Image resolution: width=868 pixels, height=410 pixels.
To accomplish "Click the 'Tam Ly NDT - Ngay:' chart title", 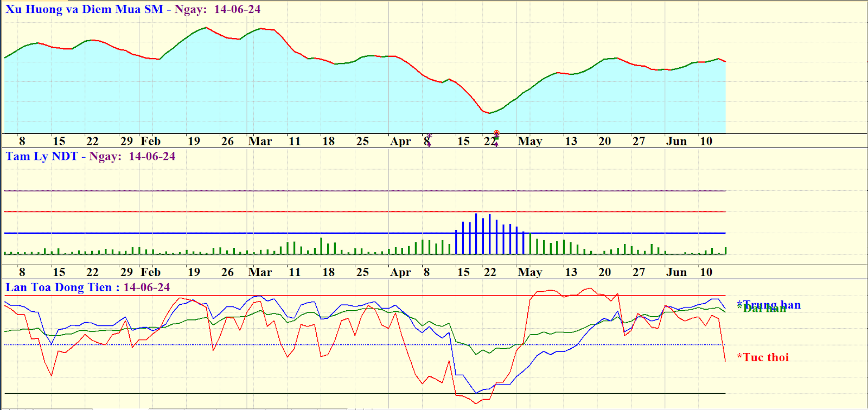I will coord(63,156).
